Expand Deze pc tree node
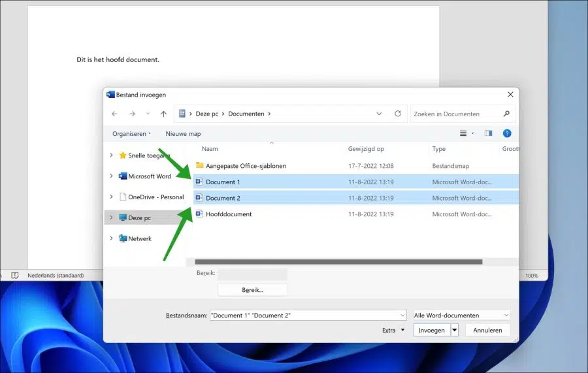This screenshot has height=373, width=588. pyautogui.click(x=111, y=218)
